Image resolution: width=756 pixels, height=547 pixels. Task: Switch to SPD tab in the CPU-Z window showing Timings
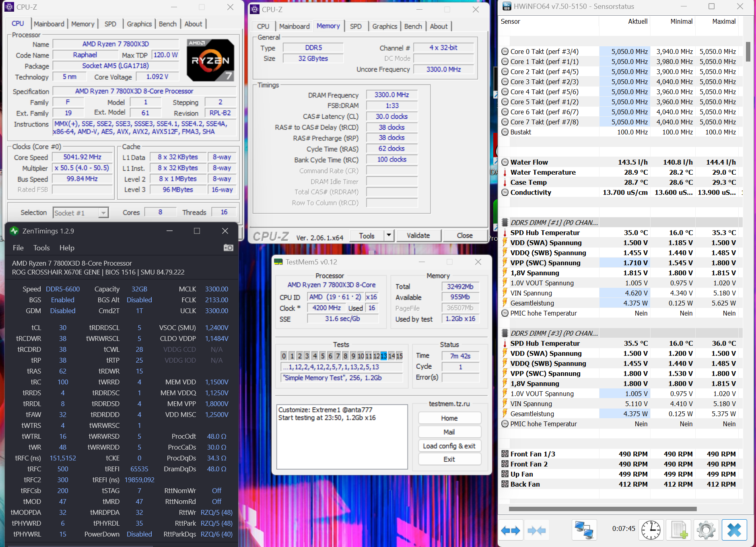click(x=356, y=26)
